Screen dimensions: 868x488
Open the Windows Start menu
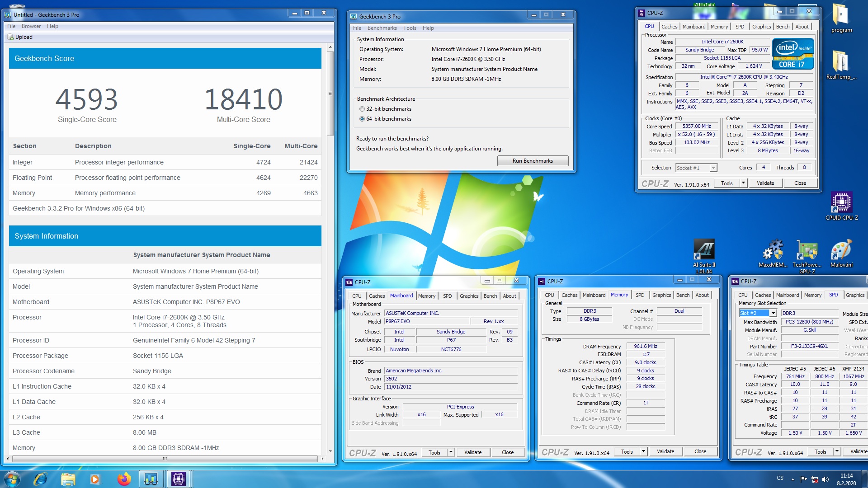tap(12, 479)
